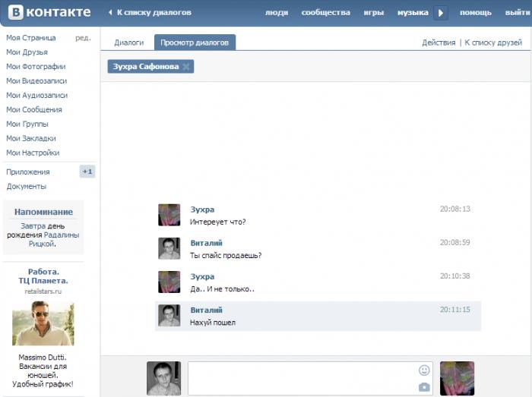The image size is (532, 397).
Task: Expand the top menu arrow after музыка
Action: click(x=440, y=13)
